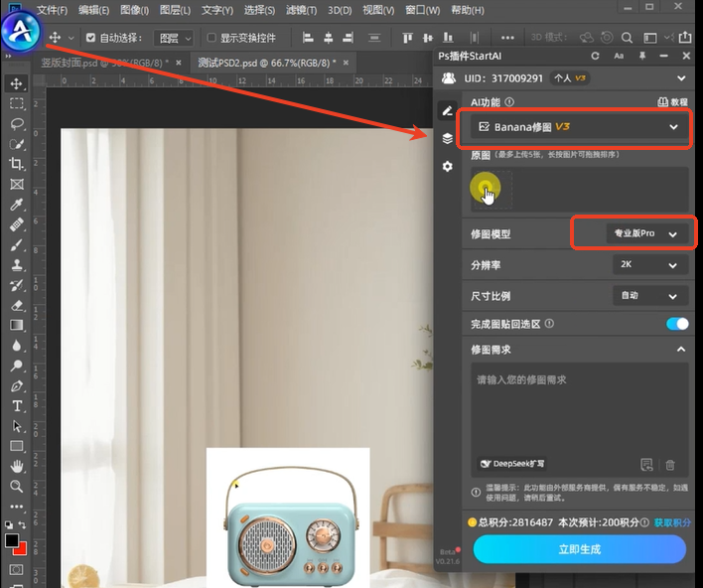Open the 文件(F) menu
Image resolution: width=703 pixels, height=588 pixels.
tap(52, 10)
